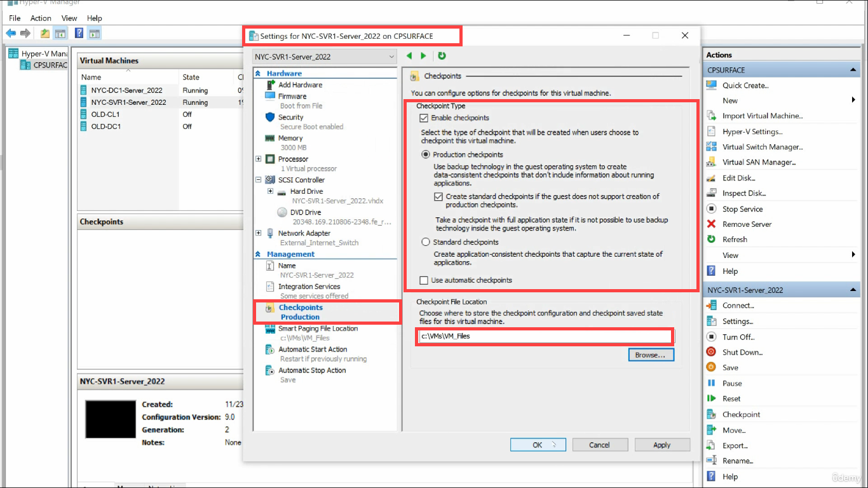Select Add Hardware in the settings tree
Screen dimensions: 868x488
pos(300,85)
